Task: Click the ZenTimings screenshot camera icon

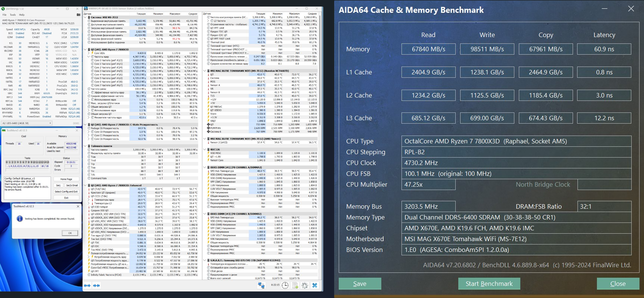Action: 78,15
